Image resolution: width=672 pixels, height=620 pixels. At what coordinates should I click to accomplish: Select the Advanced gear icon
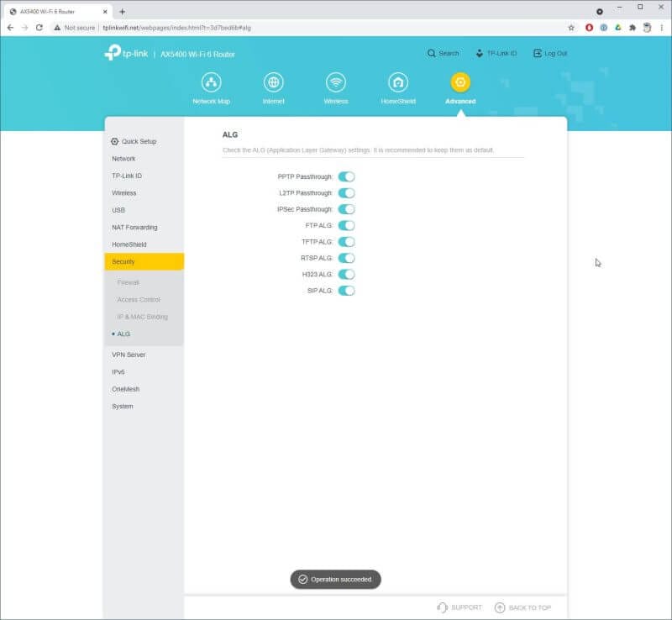460,82
